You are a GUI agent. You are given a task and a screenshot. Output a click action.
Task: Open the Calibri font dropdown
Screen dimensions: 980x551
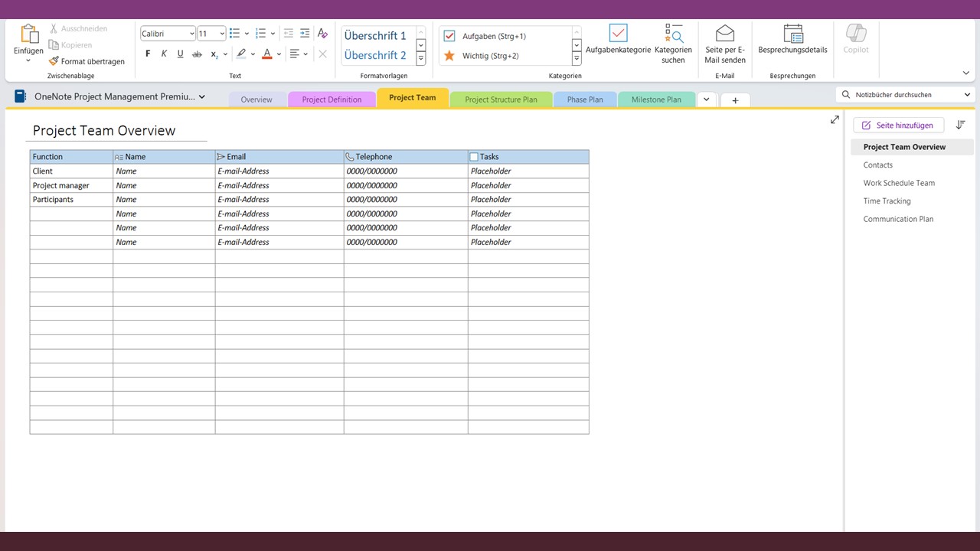[191, 34]
